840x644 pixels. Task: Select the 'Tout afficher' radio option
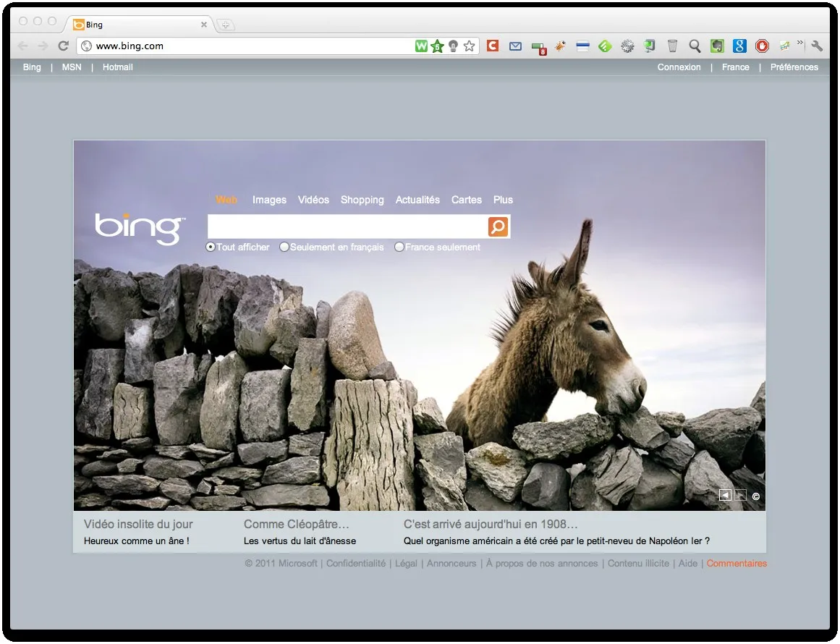[211, 247]
